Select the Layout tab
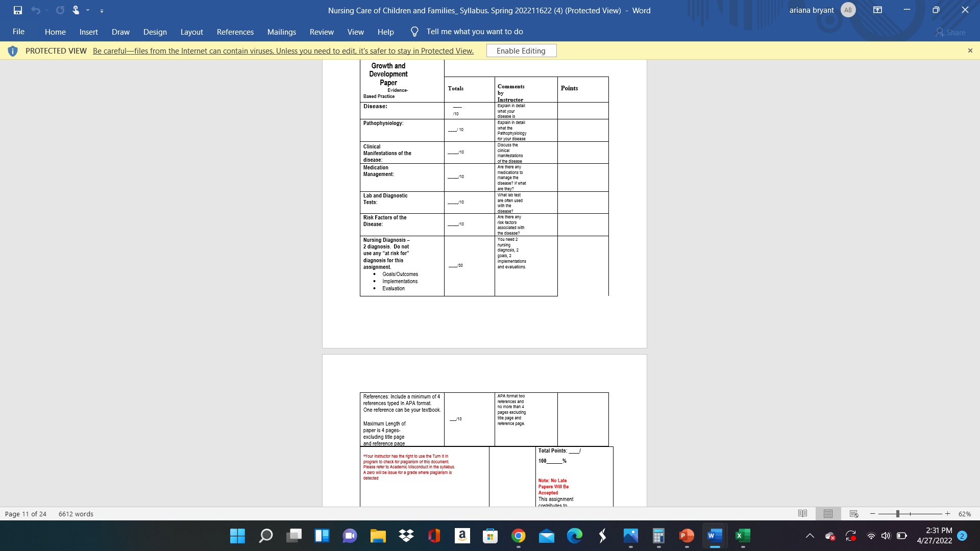 (x=191, y=32)
